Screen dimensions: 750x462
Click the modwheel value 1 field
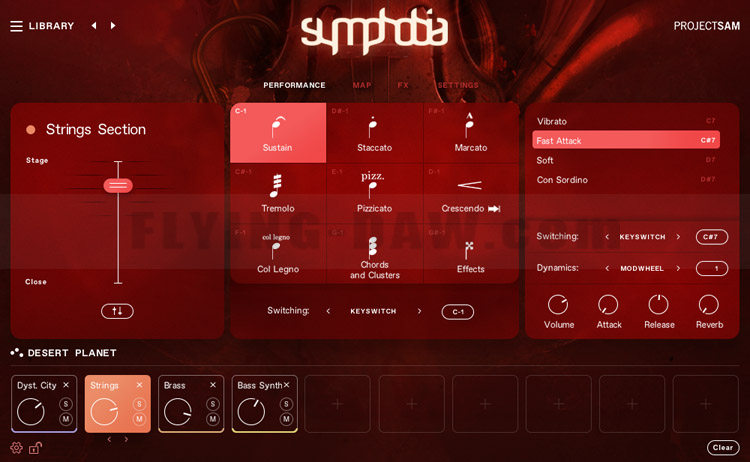[712, 268]
